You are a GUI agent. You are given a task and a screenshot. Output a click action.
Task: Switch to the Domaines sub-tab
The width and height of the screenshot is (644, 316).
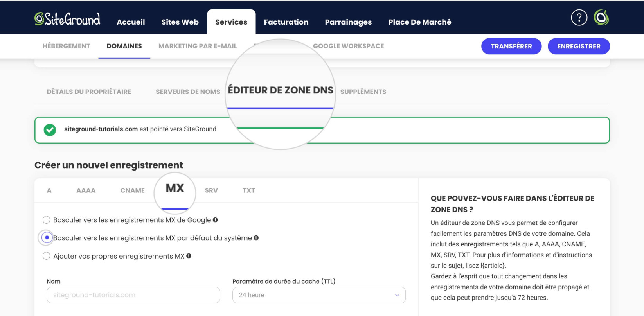[124, 46]
